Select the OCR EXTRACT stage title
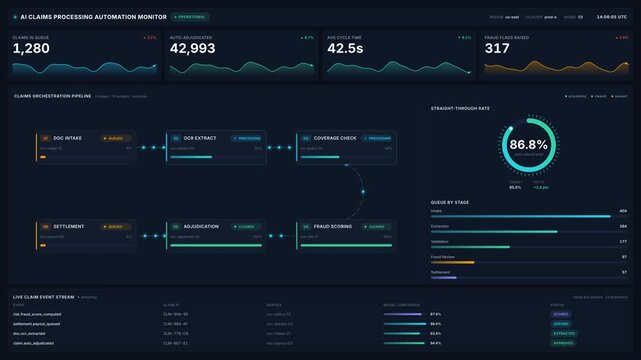Viewport: 641px width, 360px height. click(200, 138)
